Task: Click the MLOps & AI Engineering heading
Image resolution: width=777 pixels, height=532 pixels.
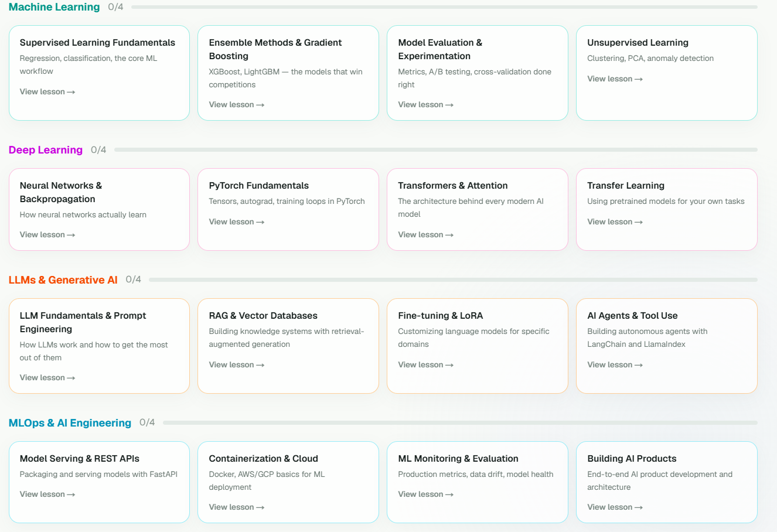Action: 70,423
